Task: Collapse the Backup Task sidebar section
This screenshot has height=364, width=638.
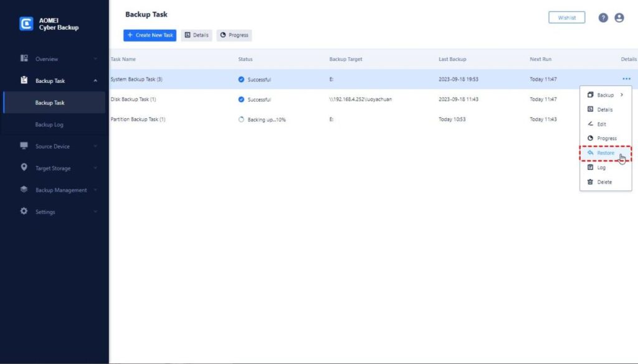Action: [x=95, y=81]
